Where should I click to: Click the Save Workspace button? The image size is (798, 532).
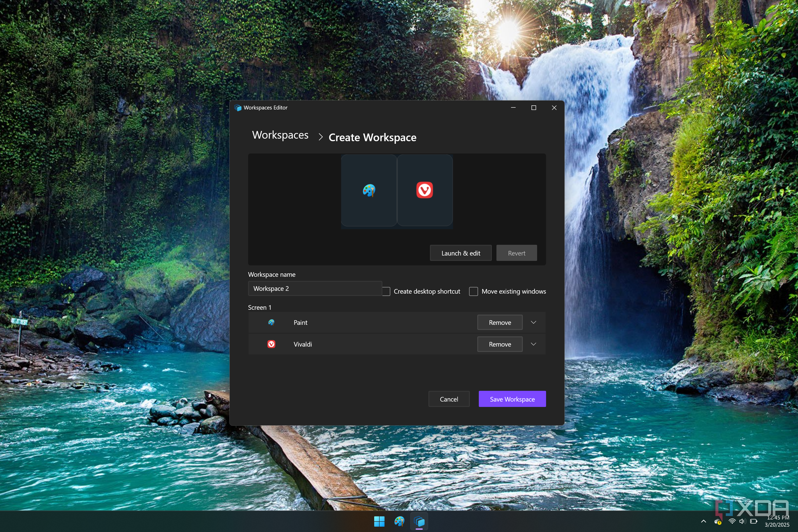click(x=512, y=399)
